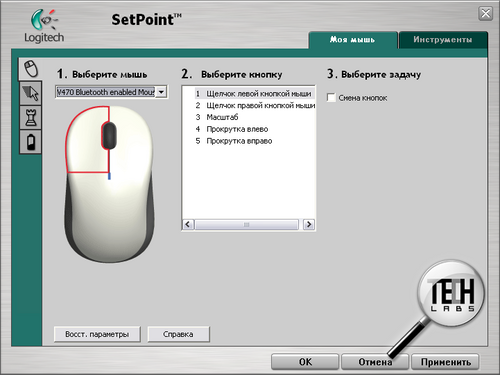Select Масштаб in the button list
Image resolution: width=500 pixels, height=375 pixels.
coord(222,117)
